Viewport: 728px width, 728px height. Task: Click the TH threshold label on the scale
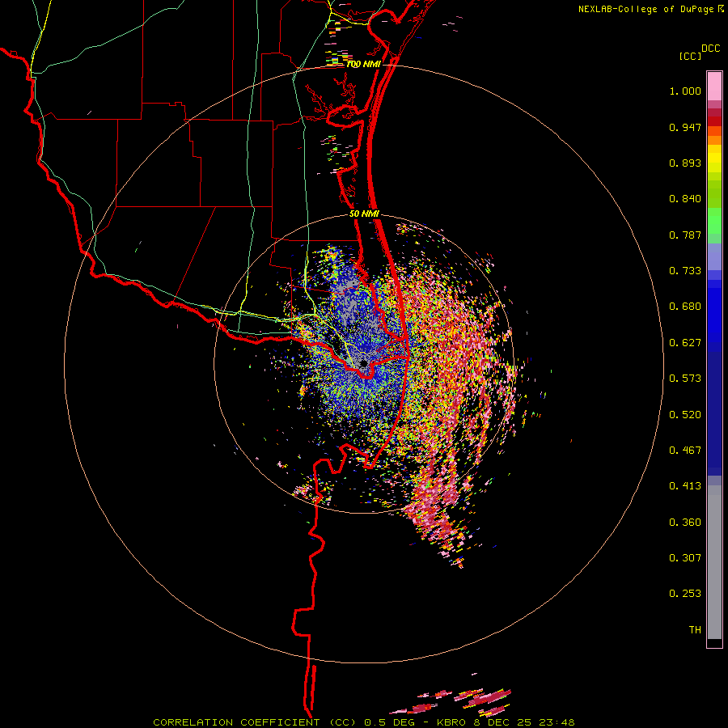(x=695, y=630)
